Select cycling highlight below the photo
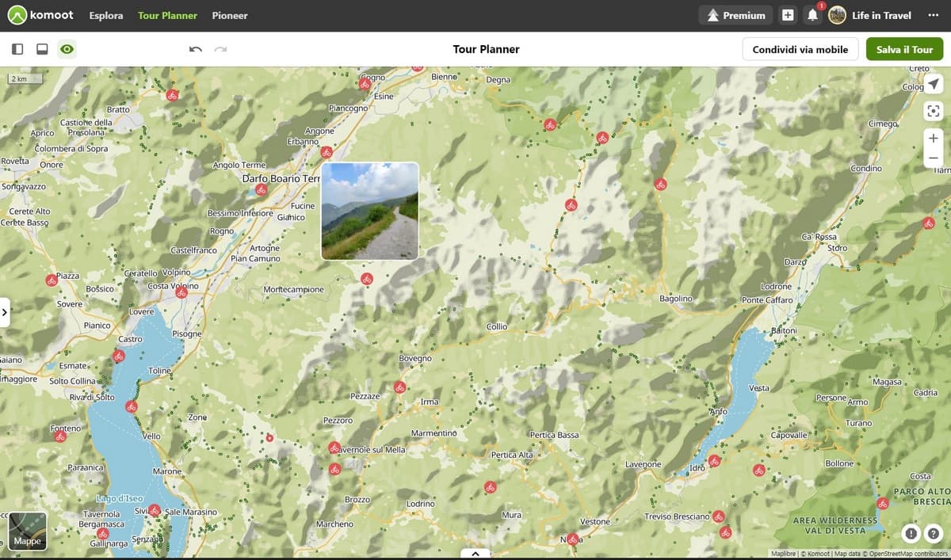The image size is (951, 560). coord(366,279)
